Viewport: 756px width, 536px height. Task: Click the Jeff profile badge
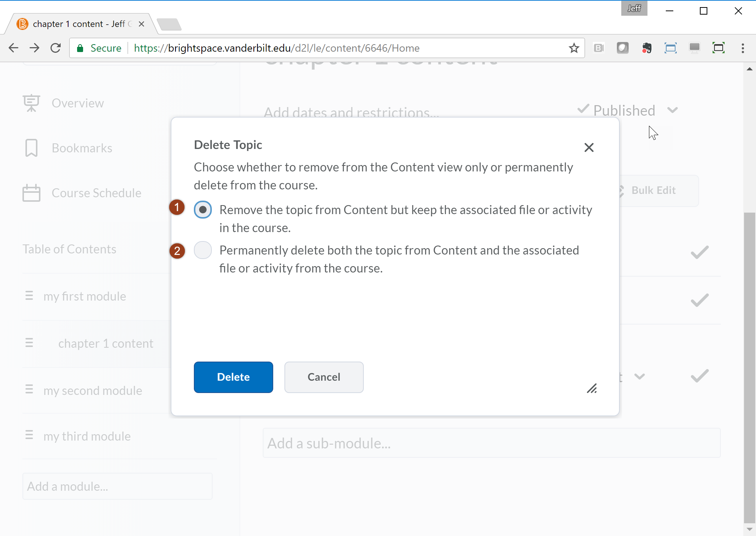pos(634,8)
